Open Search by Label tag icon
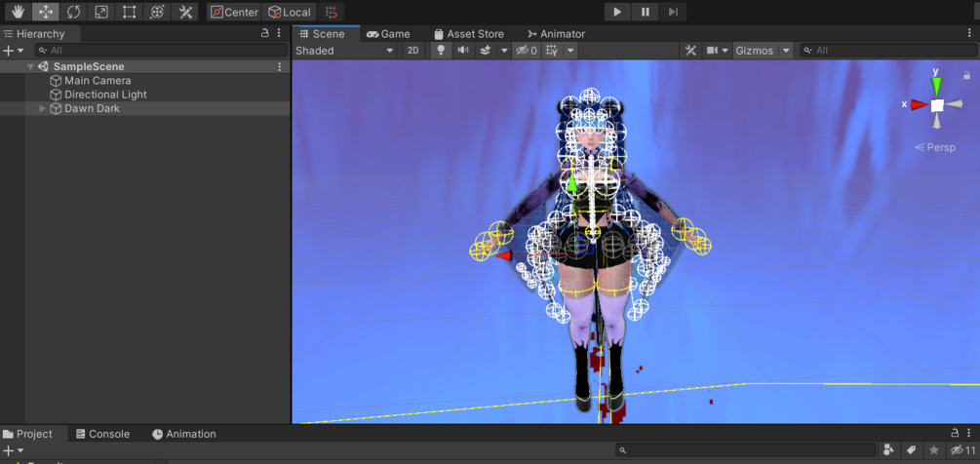 (x=911, y=450)
